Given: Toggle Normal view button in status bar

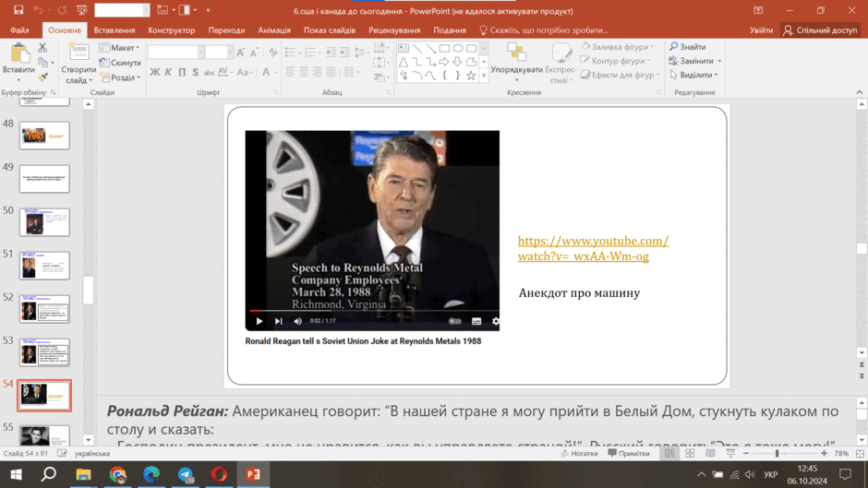Looking at the screenshot, I should [x=669, y=453].
